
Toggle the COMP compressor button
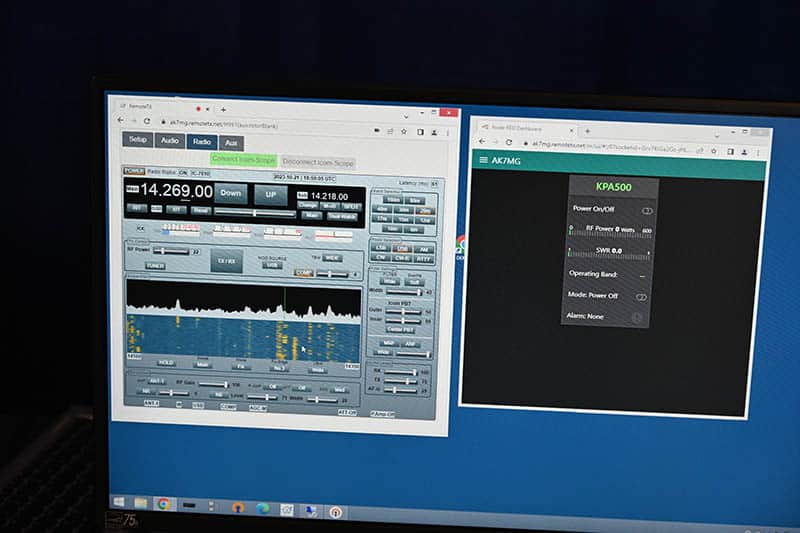[x=303, y=273]
